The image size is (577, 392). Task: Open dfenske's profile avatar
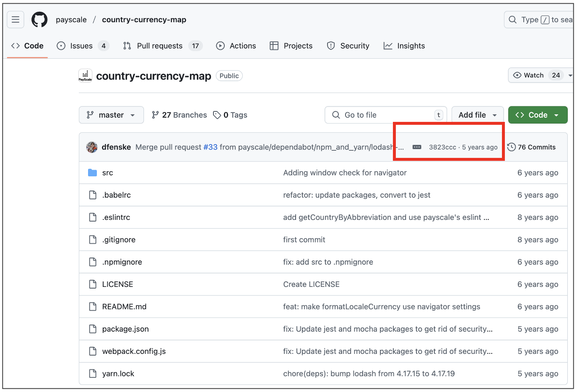[92, 147]
